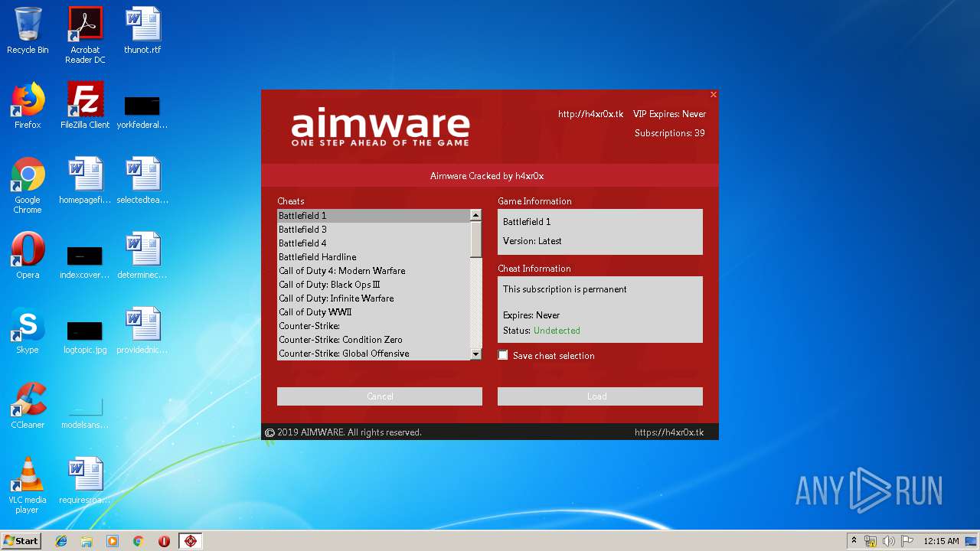Viewport: 980px width, 551px height.
Task: Select Battlefield 1 in cheats list
Action: pyautogui.click(x=374, y=216)
